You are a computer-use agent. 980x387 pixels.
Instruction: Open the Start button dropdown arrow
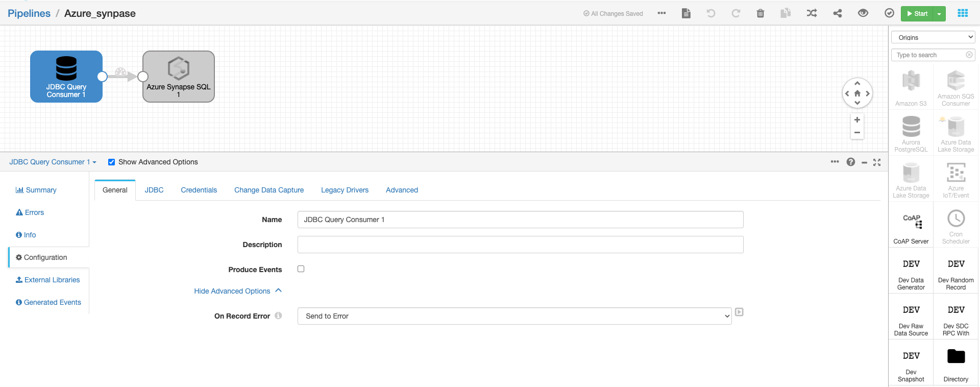click(x=939, y=14)
